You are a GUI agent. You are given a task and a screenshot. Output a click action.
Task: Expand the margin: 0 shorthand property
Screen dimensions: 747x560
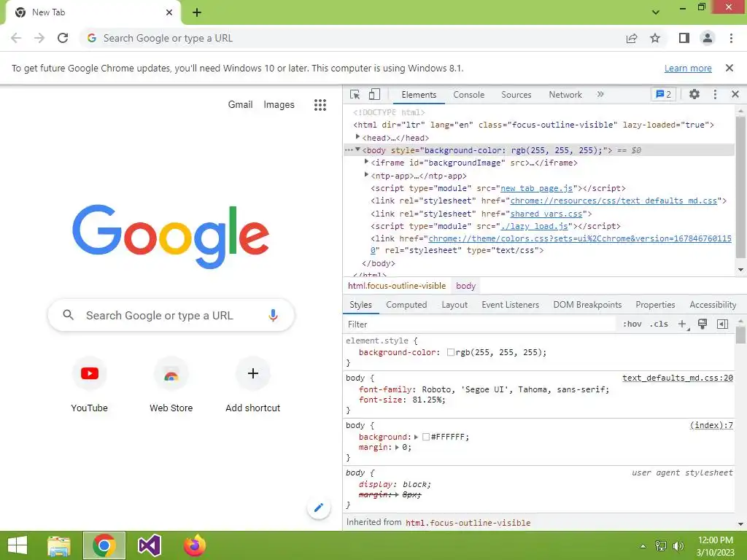coord(397,447)
